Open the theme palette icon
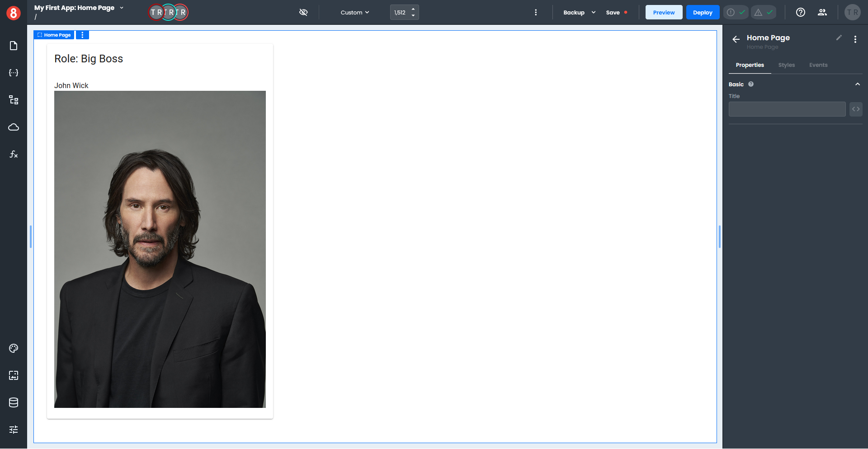 14,348
